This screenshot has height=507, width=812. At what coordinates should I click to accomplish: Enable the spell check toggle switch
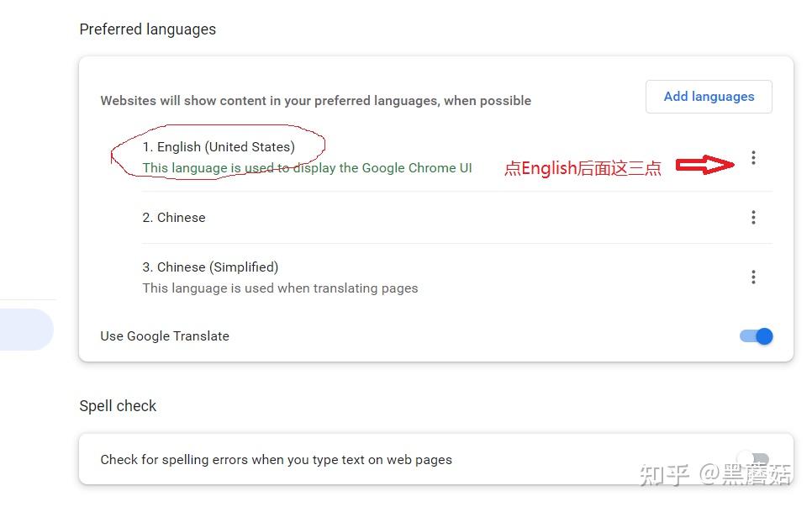click(x=756, y=460)
